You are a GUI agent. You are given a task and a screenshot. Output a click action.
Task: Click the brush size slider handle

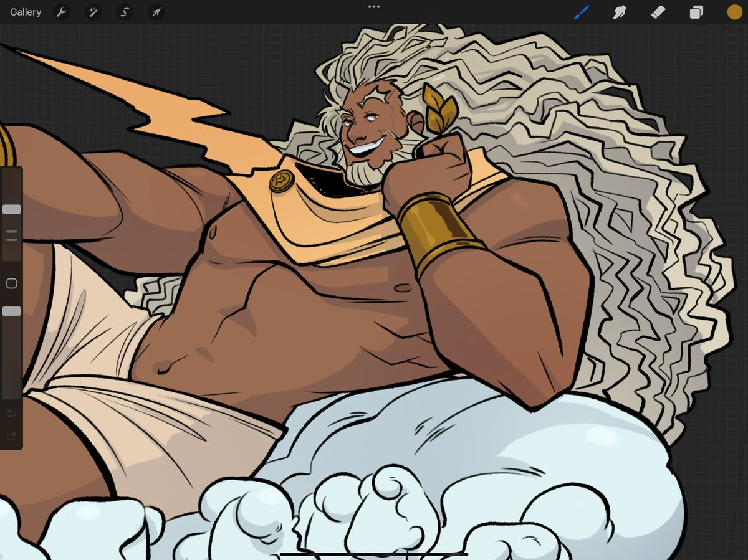click(11, 209)
